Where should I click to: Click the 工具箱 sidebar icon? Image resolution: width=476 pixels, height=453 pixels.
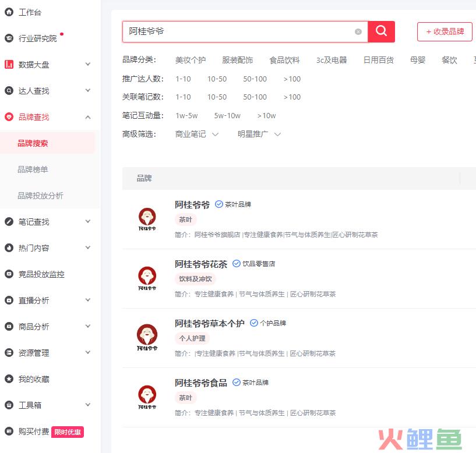coord(9,405)
